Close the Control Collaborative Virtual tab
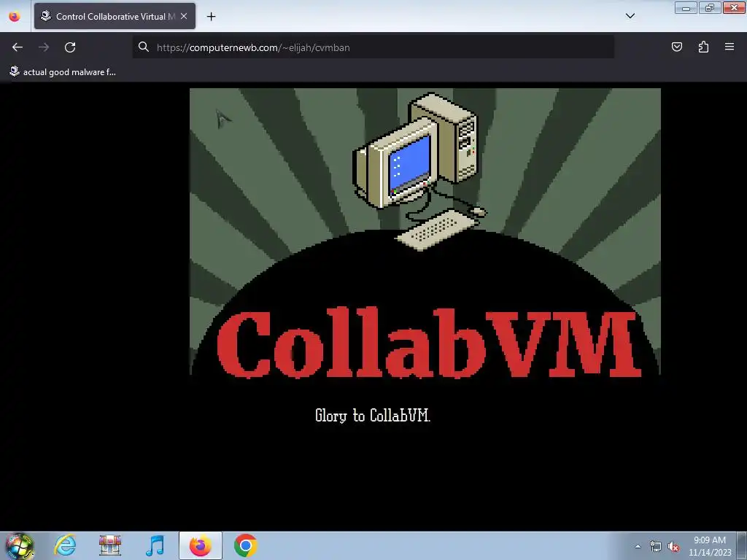The image size is (747, 560). [x=184, y=16]
